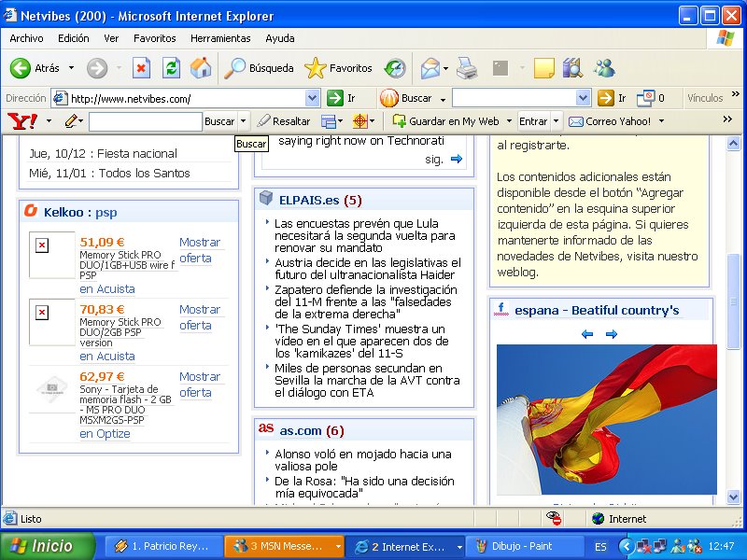Open the Mail toolbar icon
747x560 pixels.
click(430, 68)
